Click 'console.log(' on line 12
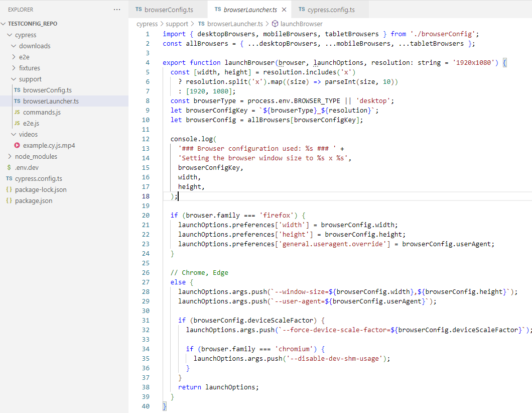This screenshot has width=532, height=413. pyautogui.click(x=193, y=139)
